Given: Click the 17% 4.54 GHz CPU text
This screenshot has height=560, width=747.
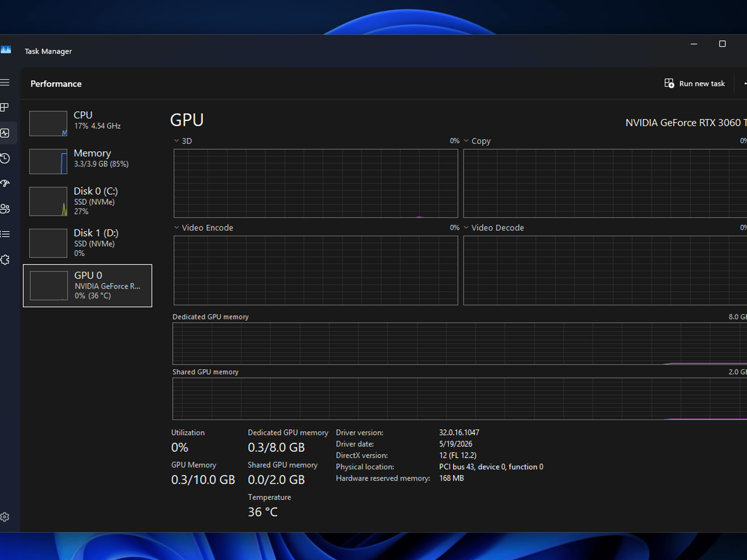Looking at the screenshot, I should point(97,126).
